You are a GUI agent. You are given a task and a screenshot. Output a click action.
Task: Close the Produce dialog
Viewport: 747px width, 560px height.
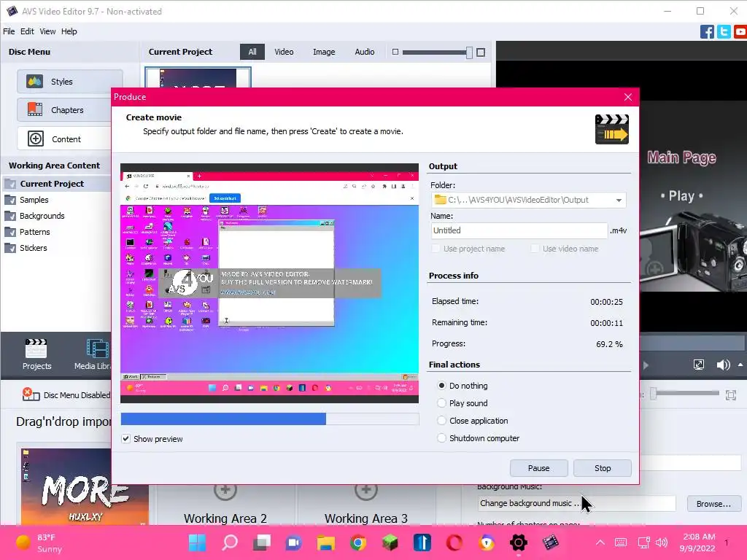tap(628, 97)
